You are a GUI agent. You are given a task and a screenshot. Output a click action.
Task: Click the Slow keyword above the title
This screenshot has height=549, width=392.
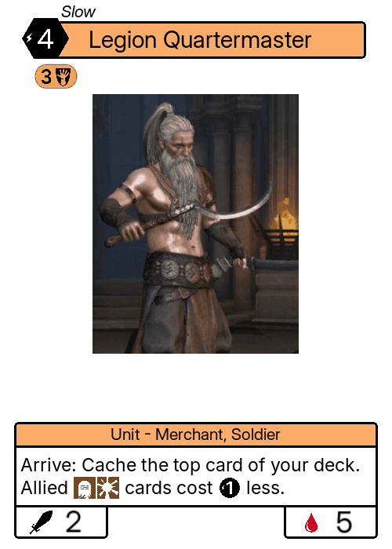(x=78, y=12)
